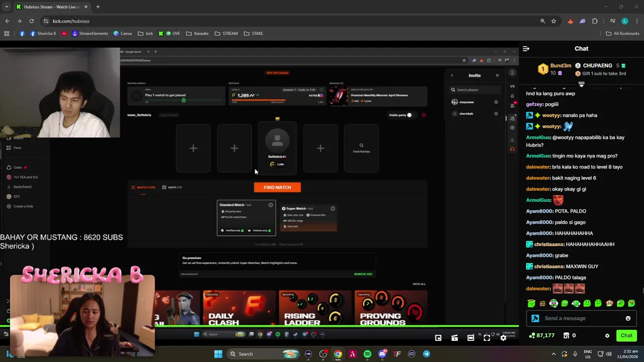Seek on the green stream progress bar
Screen dimensions: 644x362
[x=259, y=327]
